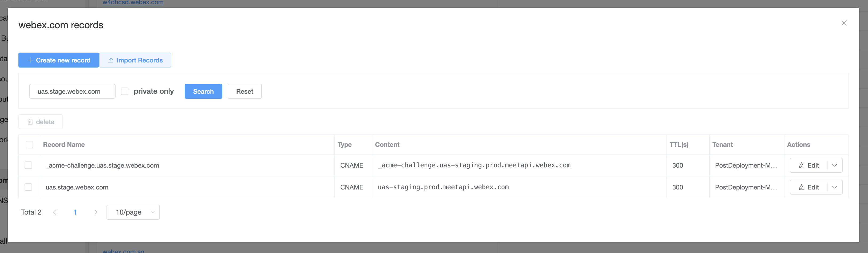Reset the search filter
This screenshot has width=868, height=253.
pos(245,91)
